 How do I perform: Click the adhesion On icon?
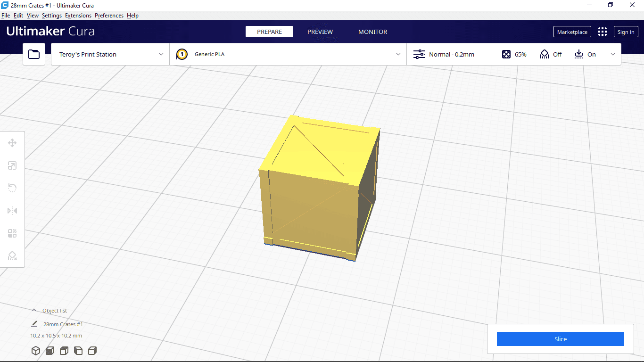pos(579,54)
